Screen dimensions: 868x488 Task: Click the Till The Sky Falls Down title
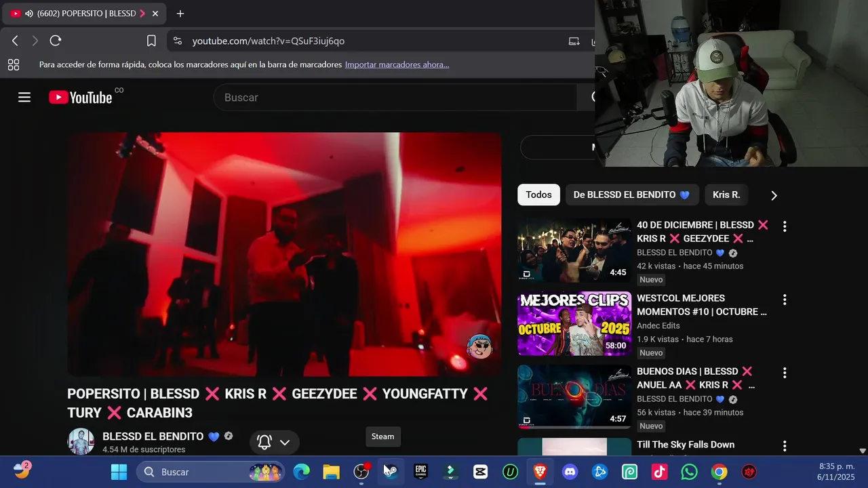tap(686, 445)
